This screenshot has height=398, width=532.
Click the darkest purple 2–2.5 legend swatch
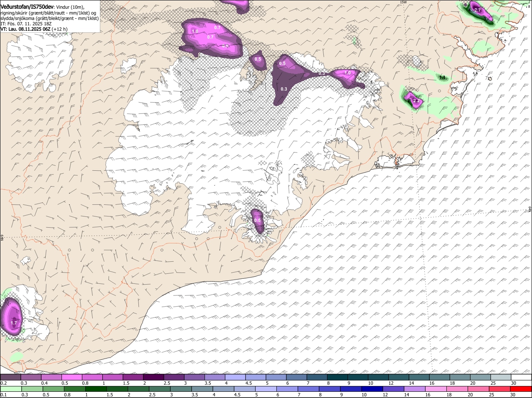coord(154,377)
